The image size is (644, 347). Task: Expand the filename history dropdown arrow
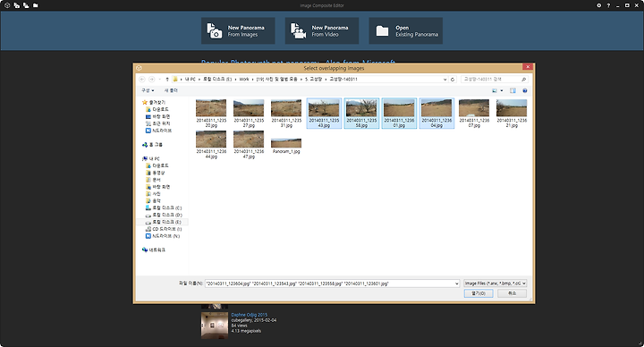point(457,284)
